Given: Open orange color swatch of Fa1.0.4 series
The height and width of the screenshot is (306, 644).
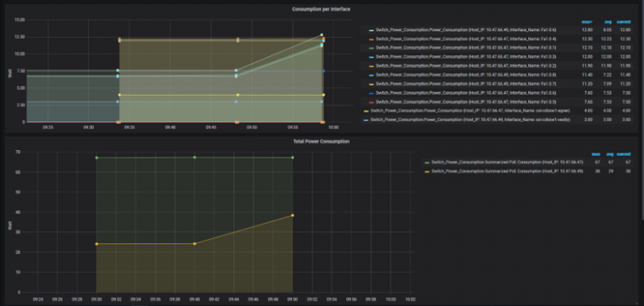Looking at the screenshot, I should click(x=371, y=39).
